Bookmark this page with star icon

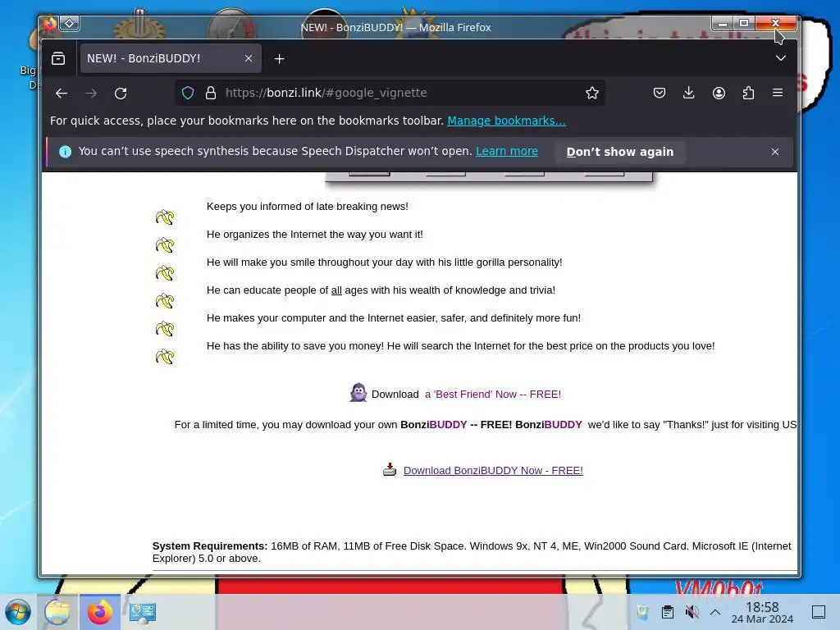click(x=592, y=94)
